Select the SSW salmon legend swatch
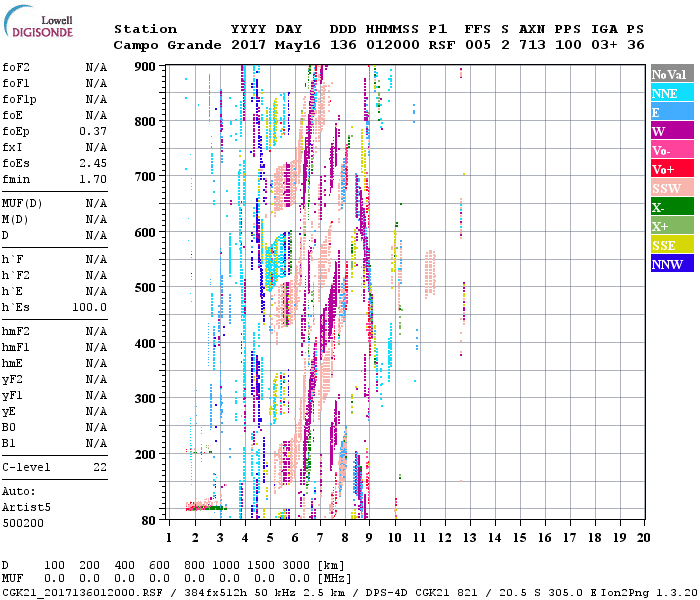 pyautogui.click(x=672, y=188)
